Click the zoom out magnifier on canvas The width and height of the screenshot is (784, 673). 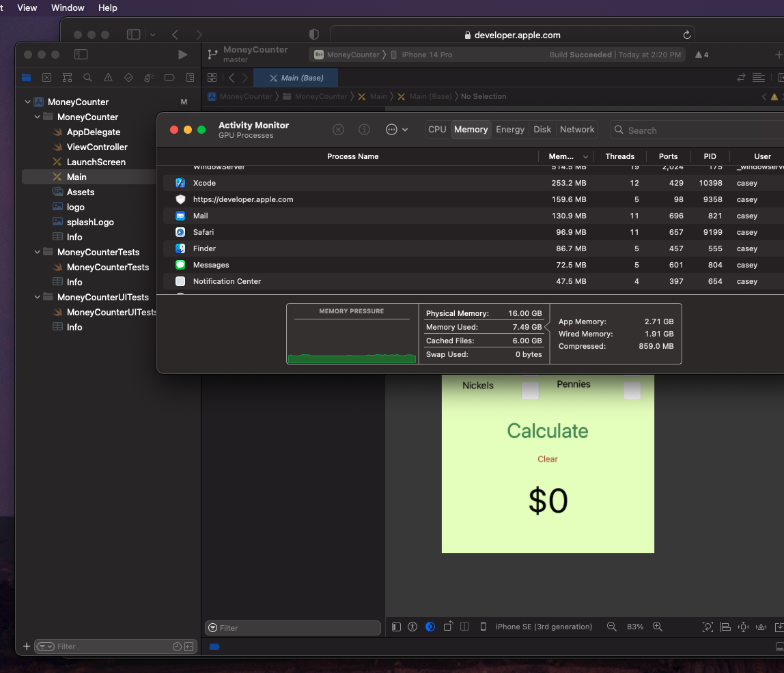(612, 627)
